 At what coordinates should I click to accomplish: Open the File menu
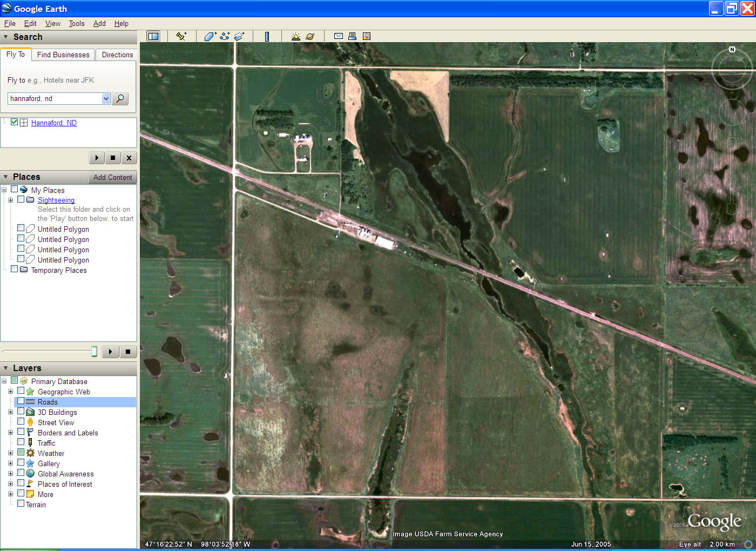tap(10, 23)
